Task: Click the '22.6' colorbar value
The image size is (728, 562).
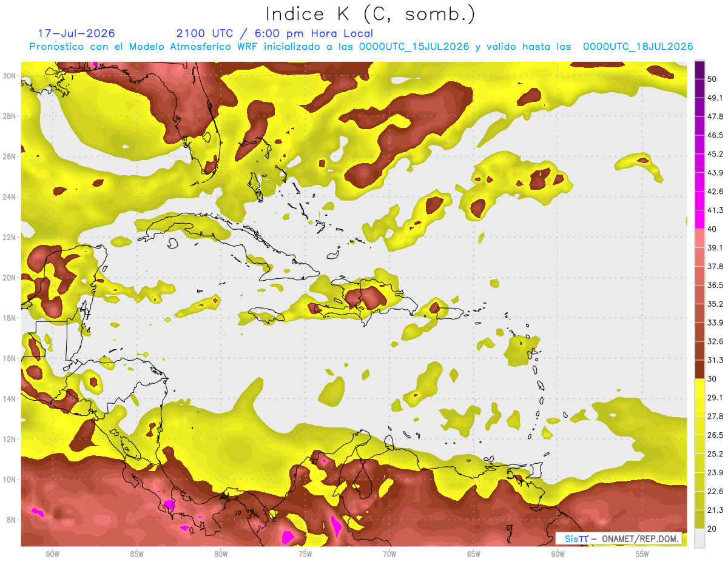Action: pyautogui.click(x=715, y=492)
